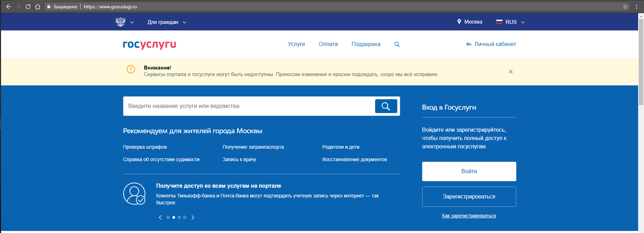Screen dimensions: 644x233
Task: Open the Поддержка menu item
Action: pos(366,44)
